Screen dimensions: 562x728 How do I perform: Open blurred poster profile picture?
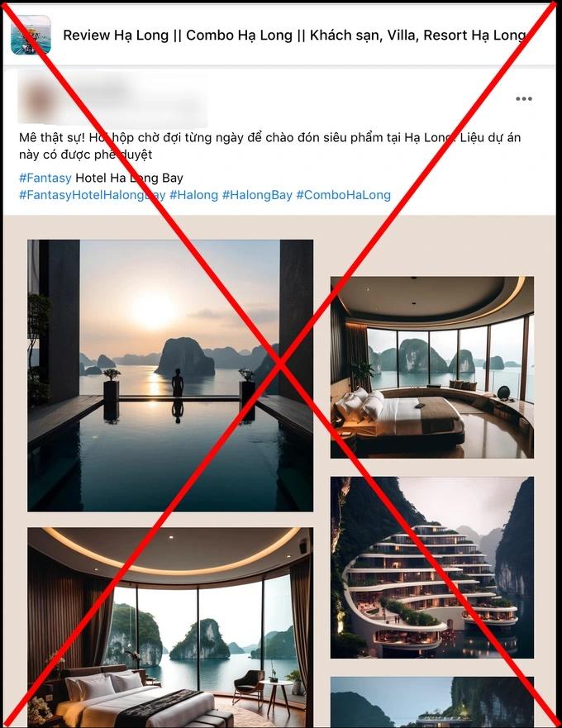pos(39,98)
